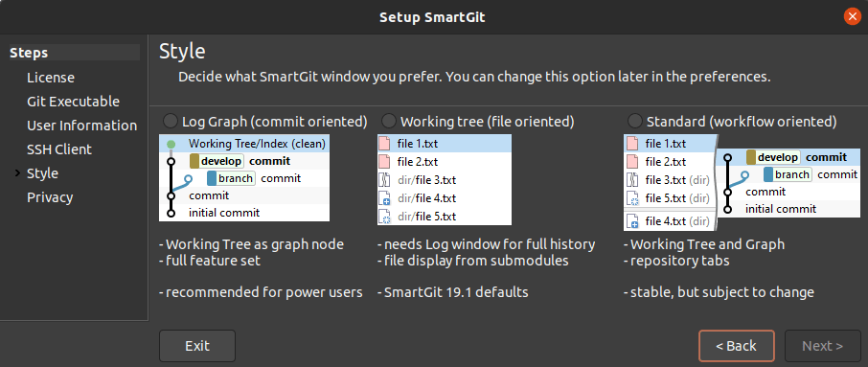
Task: Click the disabled Next button
Action: (x=823, y=346)
